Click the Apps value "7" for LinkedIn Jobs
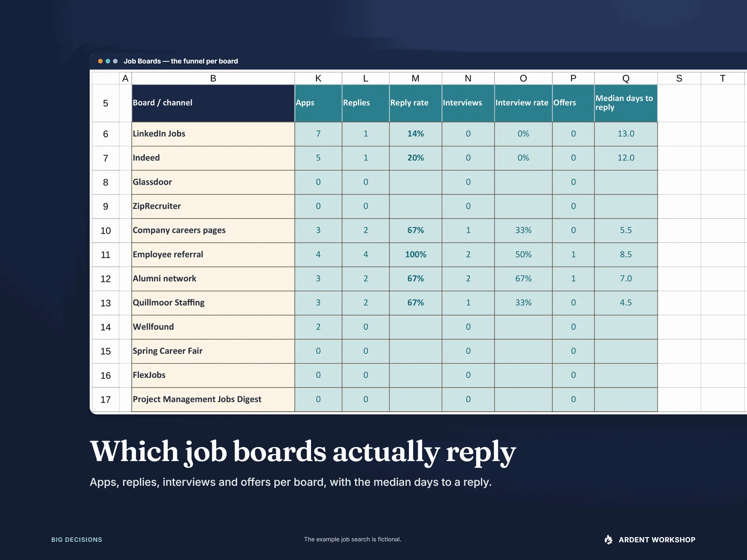 (x=318, y=134)
